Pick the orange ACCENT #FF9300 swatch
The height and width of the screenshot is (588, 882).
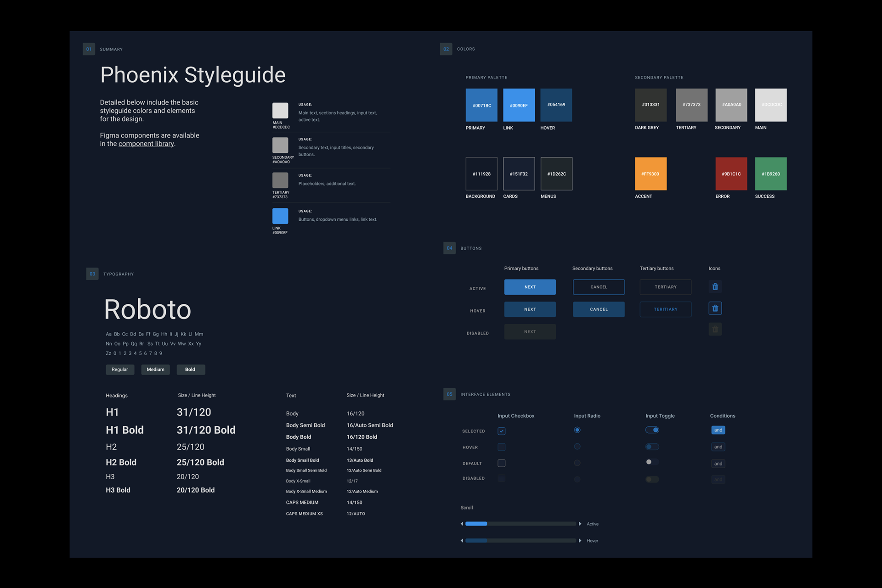(x=650, y=174)
